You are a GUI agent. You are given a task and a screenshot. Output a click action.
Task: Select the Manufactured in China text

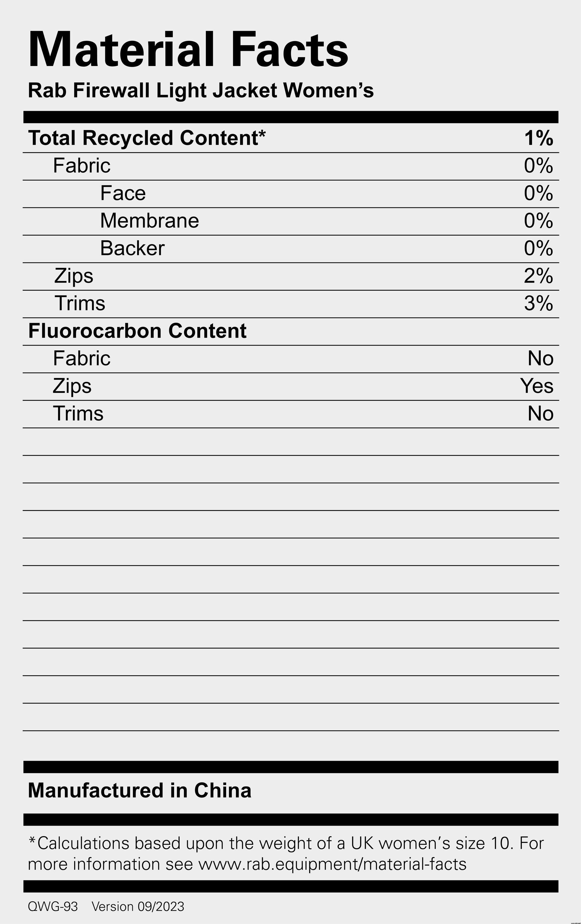pyautogui.click(x=140, y=790)
